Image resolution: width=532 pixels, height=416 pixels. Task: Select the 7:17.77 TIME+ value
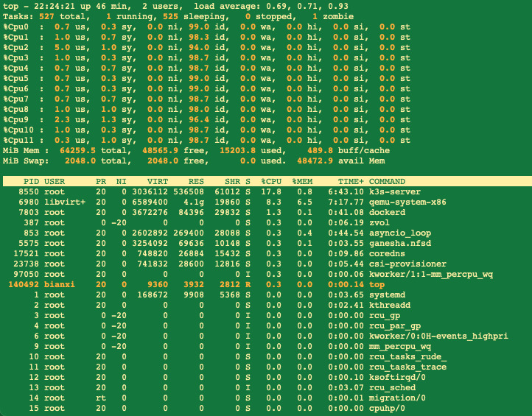click(x=346, y=202)
